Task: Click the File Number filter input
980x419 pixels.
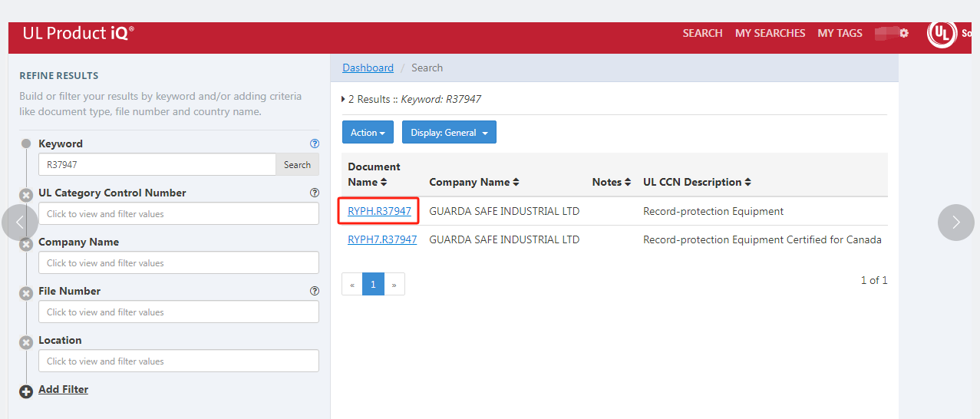Action: [x=178, y=312]
